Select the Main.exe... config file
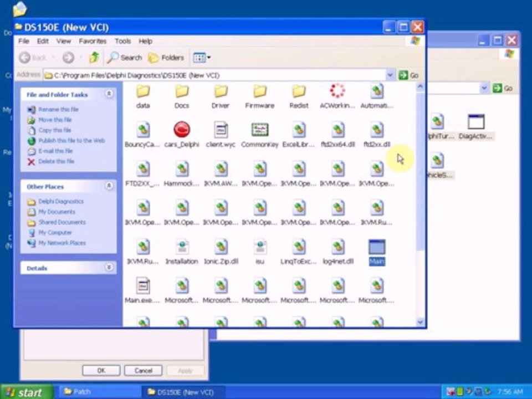 click(x=143, y=290)
